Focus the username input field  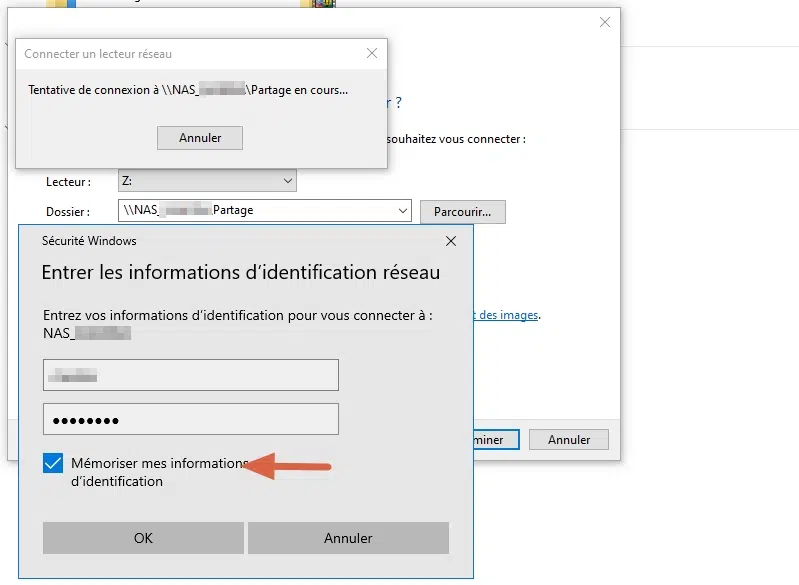click(x=191, y=375)
